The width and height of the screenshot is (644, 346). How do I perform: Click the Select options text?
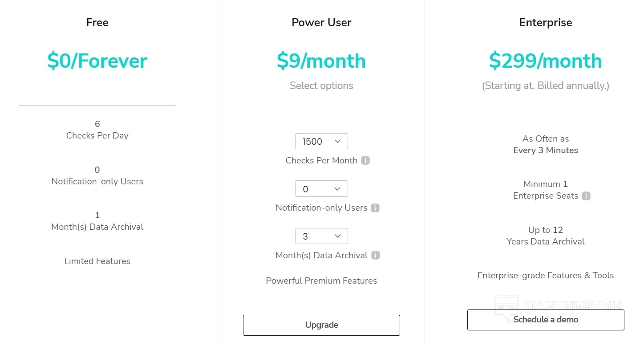pos(321,85)
